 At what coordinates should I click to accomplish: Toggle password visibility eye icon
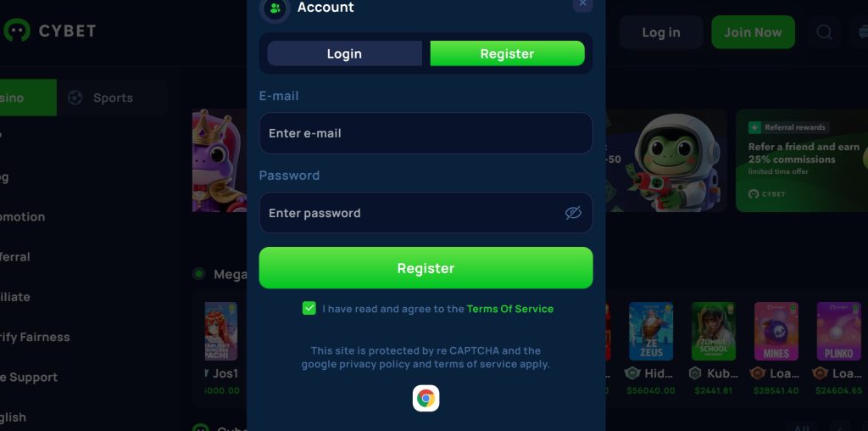[573, 213]
